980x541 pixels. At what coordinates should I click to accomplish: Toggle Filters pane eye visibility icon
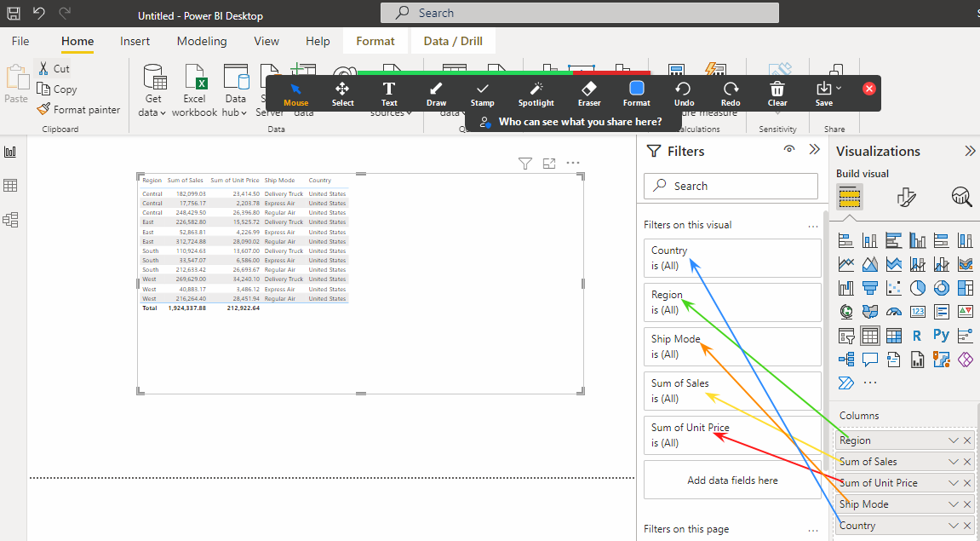coord(789,149)
